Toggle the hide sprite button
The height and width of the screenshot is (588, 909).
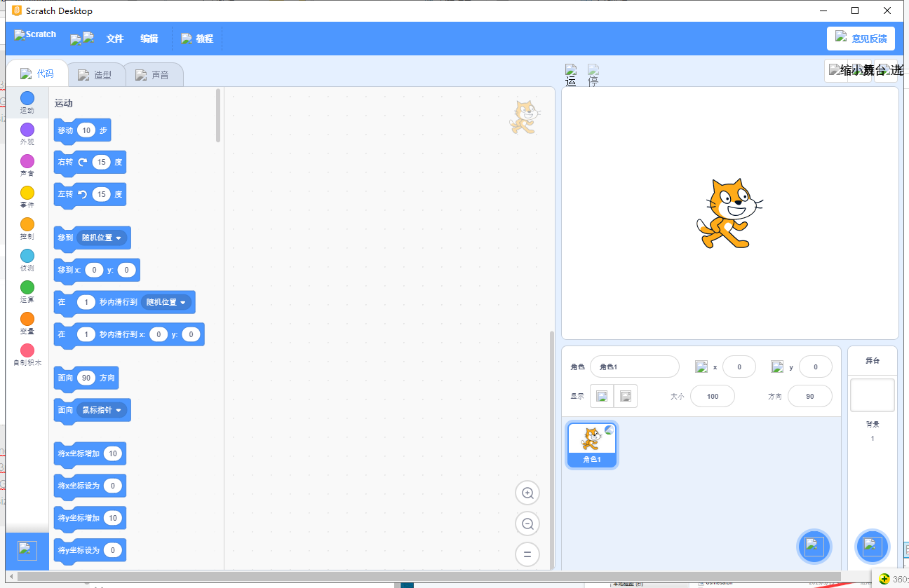626,396
